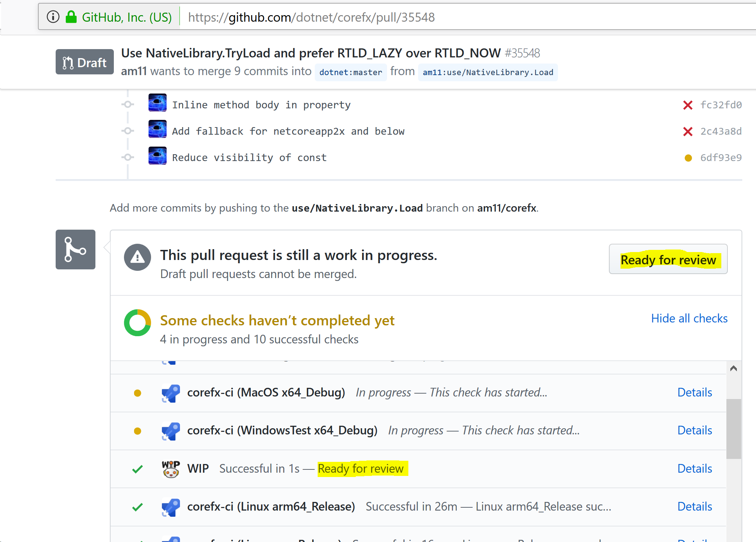This screenshot has width=756, height=542.
Task: Click the green padlock in the address bar
Action: (71, 17)
